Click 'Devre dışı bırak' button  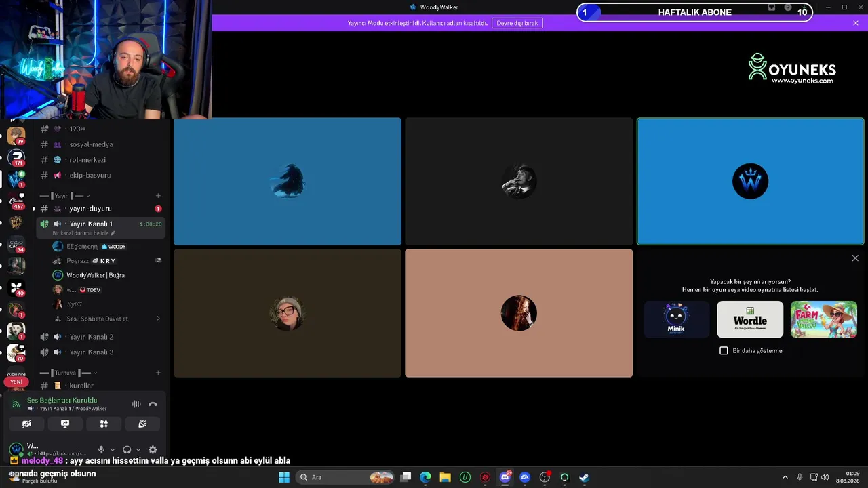coord(517,23)
